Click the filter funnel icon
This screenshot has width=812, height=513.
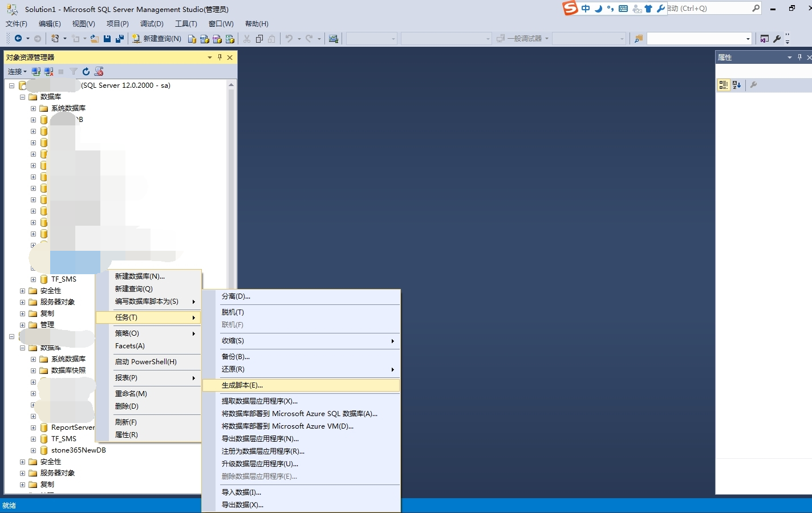(x=74, y=71)
